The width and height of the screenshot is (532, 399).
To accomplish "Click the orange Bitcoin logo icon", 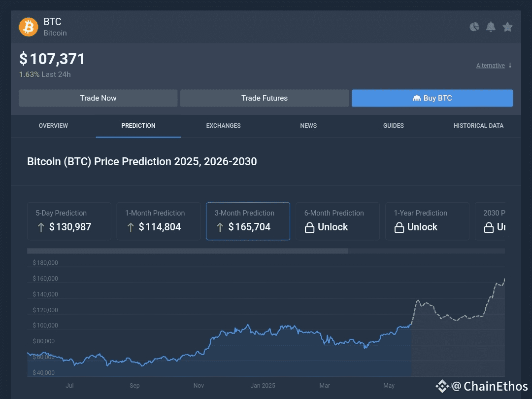I will click(29, 27).
